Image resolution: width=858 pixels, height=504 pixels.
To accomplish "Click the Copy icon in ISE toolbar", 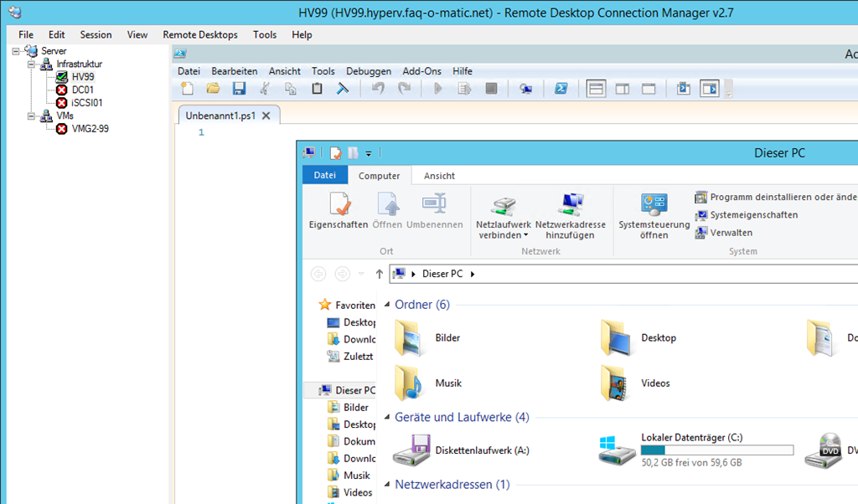I will pyautogui.click(x=291, y=89).
